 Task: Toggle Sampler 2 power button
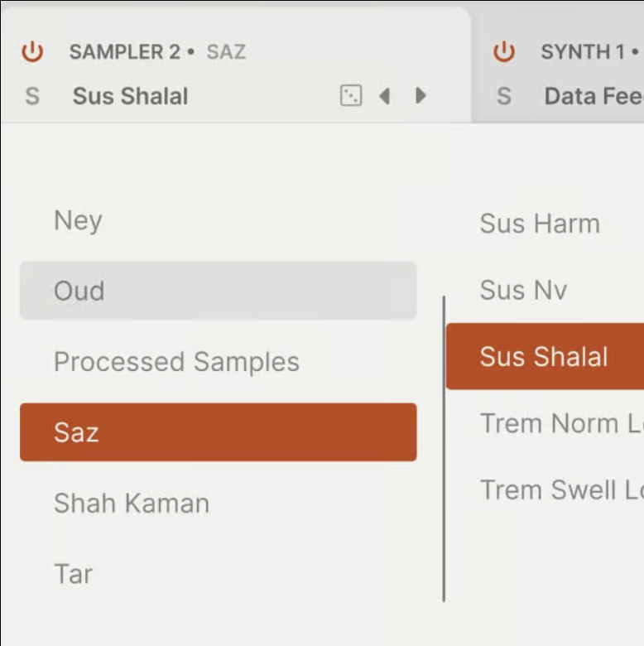[x=32, y=52]
